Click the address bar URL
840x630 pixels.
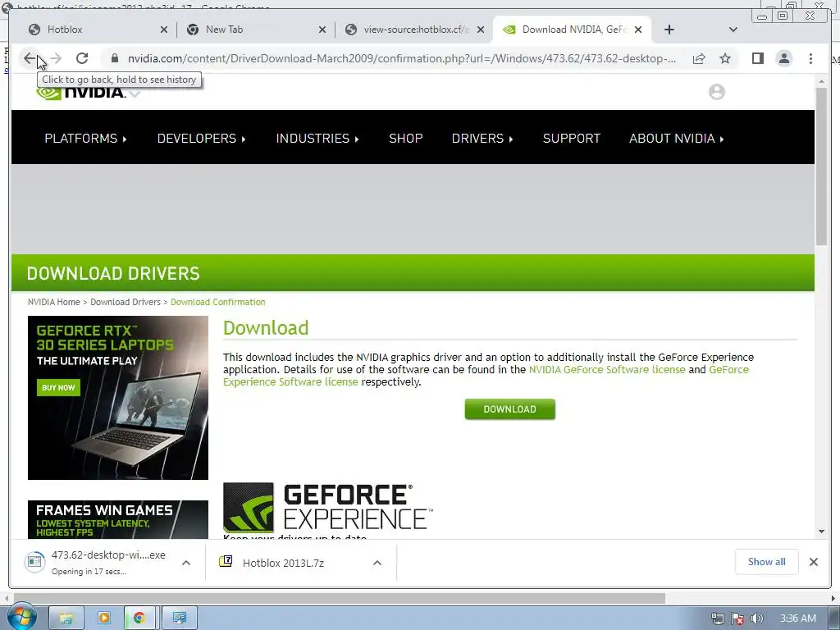pos(402,58)
